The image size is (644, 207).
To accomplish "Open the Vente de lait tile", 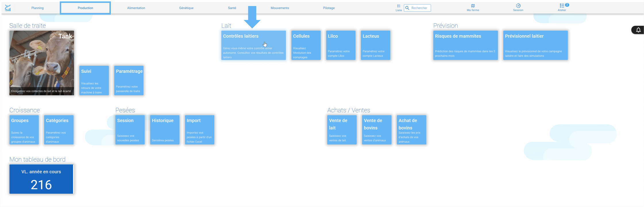I will (x=342, y=130).
